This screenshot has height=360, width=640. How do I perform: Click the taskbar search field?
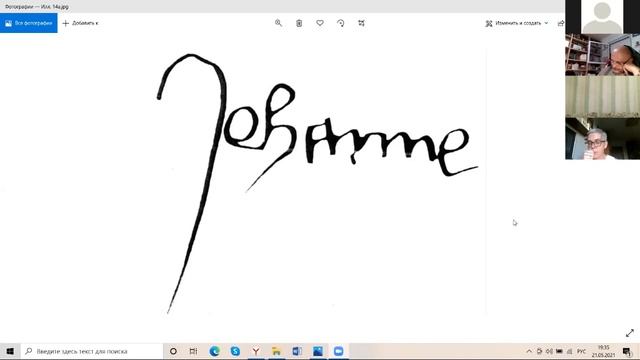(x=92, y=351)
